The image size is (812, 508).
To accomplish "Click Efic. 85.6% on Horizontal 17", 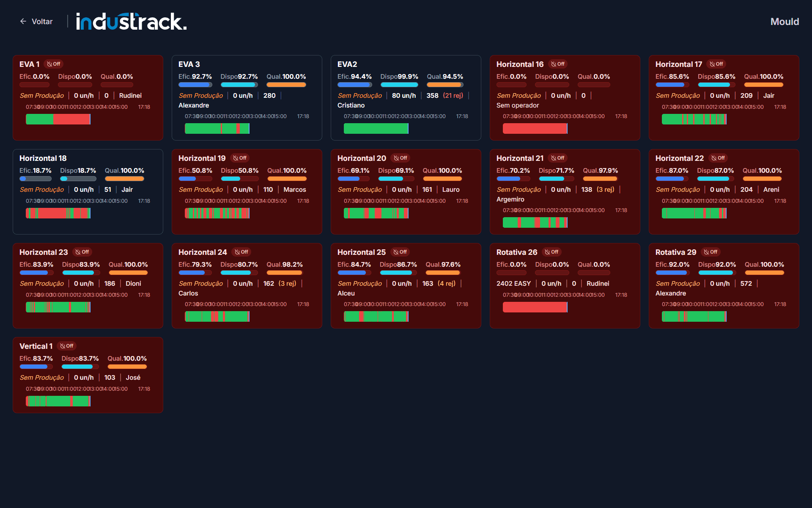I will tap(672, 77).
